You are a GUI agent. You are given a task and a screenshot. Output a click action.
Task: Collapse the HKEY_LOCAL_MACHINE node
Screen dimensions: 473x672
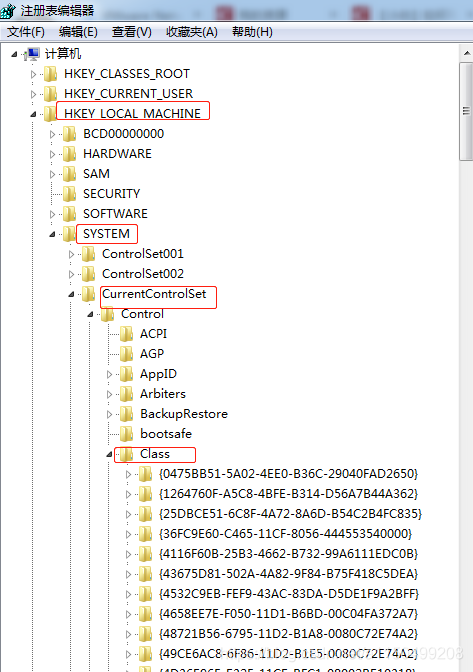(x=33, y=114)
